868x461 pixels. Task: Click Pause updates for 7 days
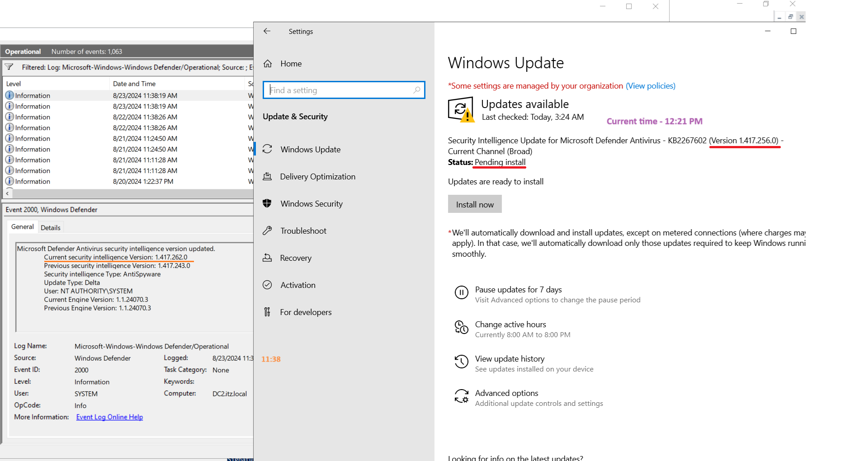point(518,290)
